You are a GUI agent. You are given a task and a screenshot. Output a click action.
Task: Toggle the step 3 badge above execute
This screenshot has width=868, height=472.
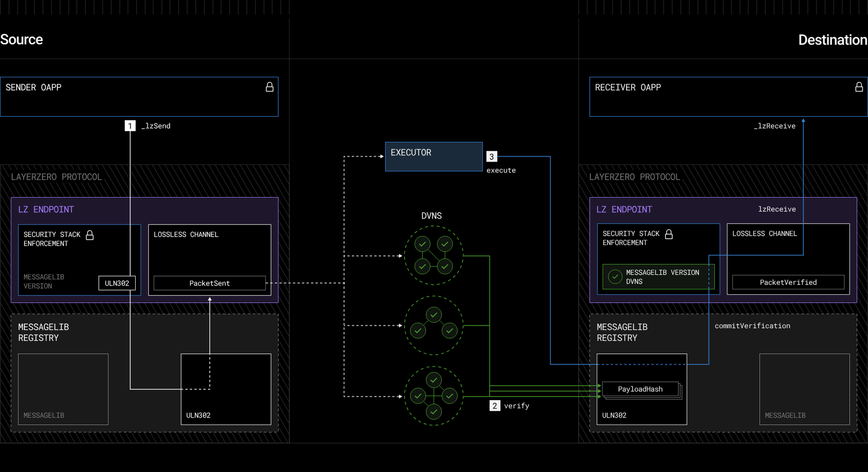(491, 156)
